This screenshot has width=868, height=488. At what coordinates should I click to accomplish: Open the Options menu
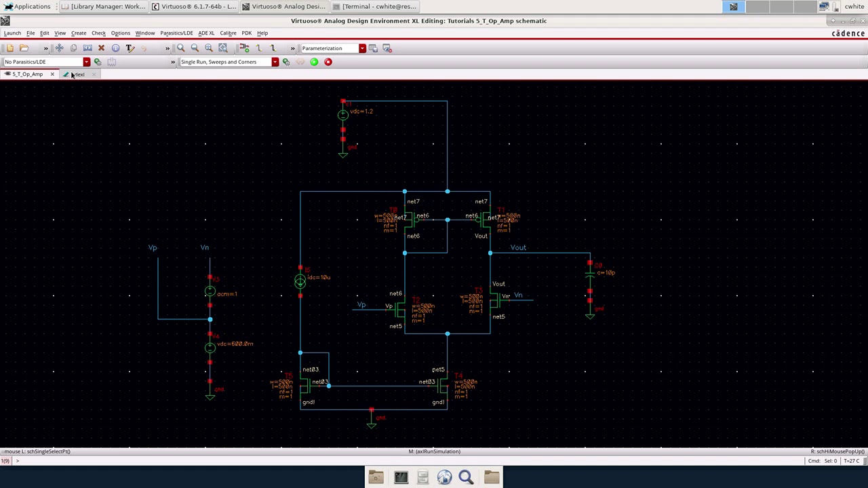click(x=120, y=33)
